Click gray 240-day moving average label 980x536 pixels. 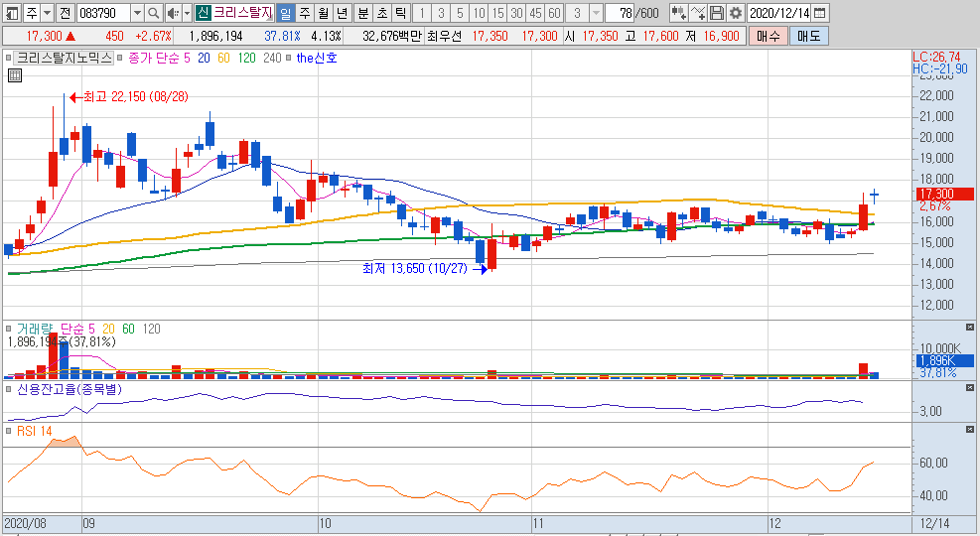pyautogui.click(x=272, y=59)
